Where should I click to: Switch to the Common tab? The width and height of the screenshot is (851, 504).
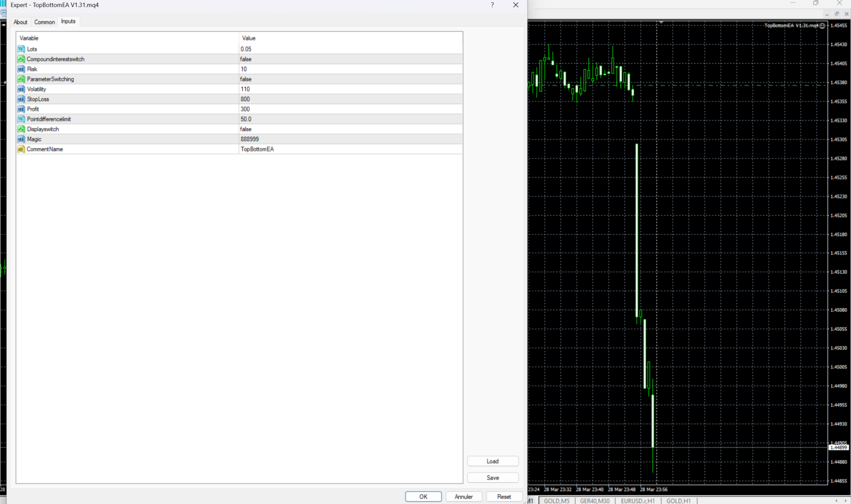pyautogui.click(x=45, y=22)
